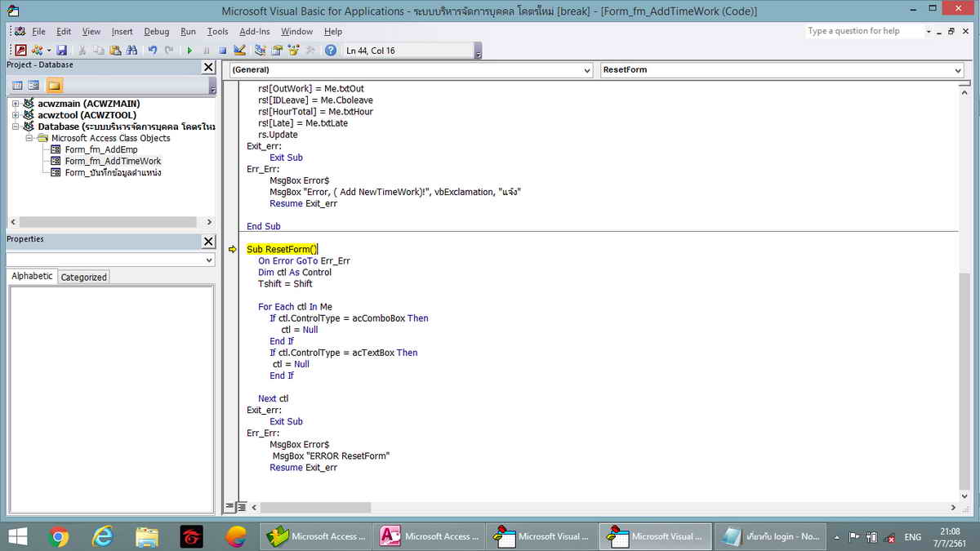Expand the acwztool (ACWZTOOL) project node
This screenshot has height=551, width=980.
(x=15, y=115)
